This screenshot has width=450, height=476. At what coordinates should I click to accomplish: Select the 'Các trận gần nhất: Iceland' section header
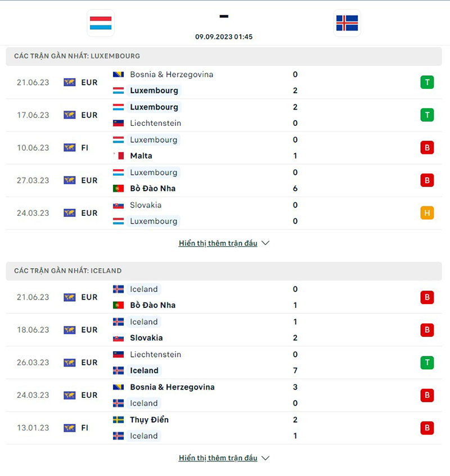(x=68, y=271)
